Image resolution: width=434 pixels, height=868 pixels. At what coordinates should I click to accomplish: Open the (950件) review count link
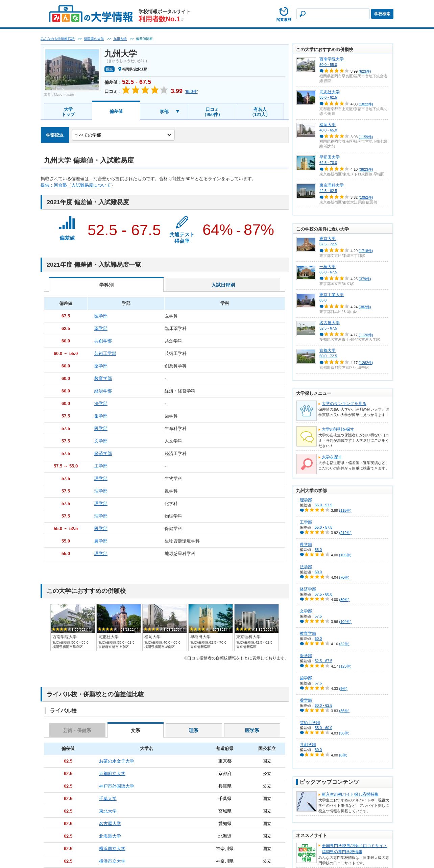click(191, 91)
